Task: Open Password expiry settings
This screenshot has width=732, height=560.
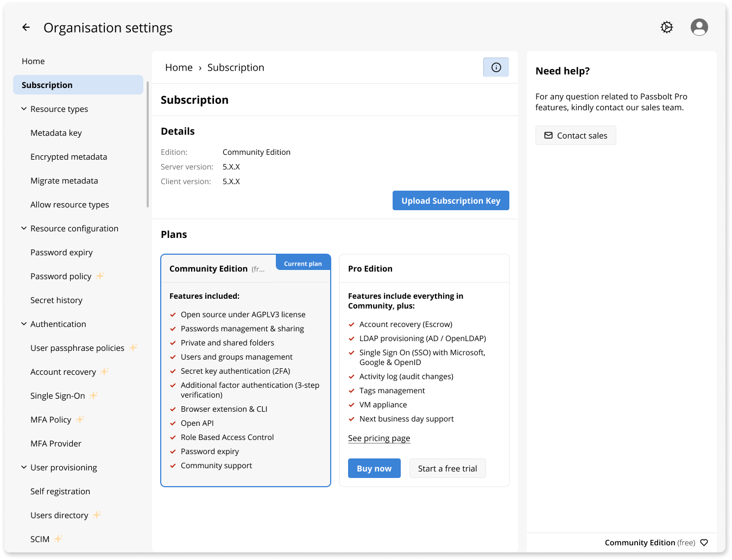Action: click(x=61, y=253)
